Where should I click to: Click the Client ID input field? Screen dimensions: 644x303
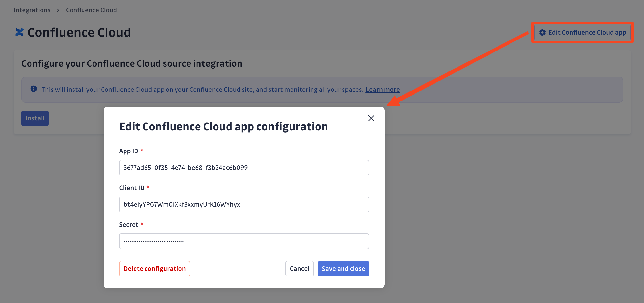coord(244,204)
